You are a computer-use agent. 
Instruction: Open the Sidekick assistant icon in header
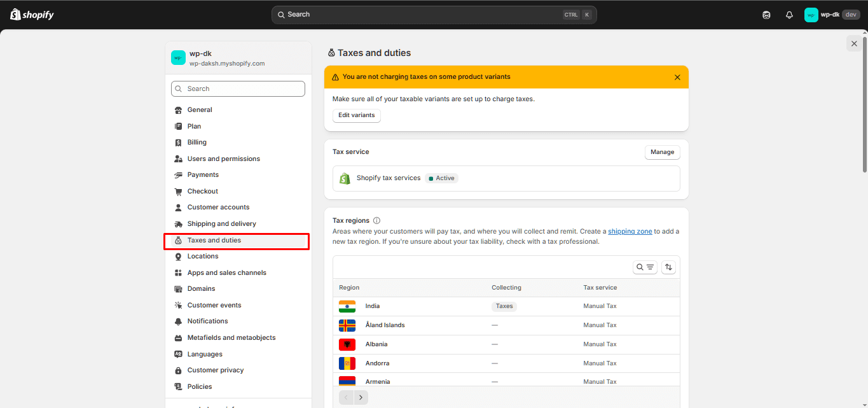coord(766,15)
